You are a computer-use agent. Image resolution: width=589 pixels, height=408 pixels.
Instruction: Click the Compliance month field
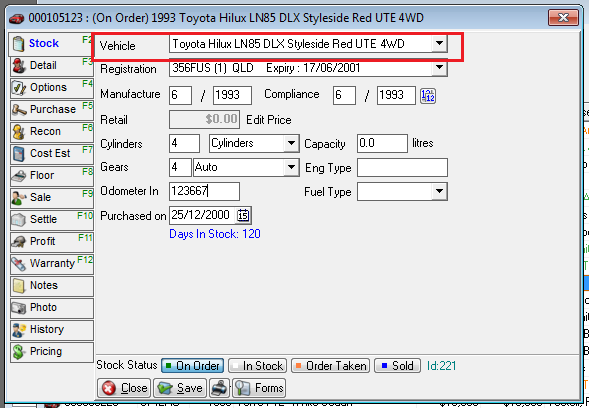[344, 95]
